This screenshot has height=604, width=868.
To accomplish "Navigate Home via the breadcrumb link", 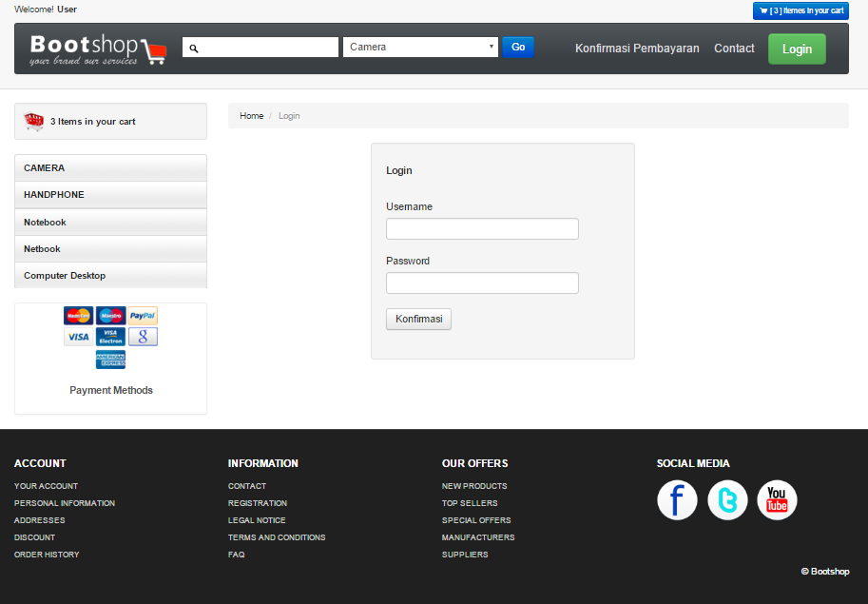I will tap(251, 115).
